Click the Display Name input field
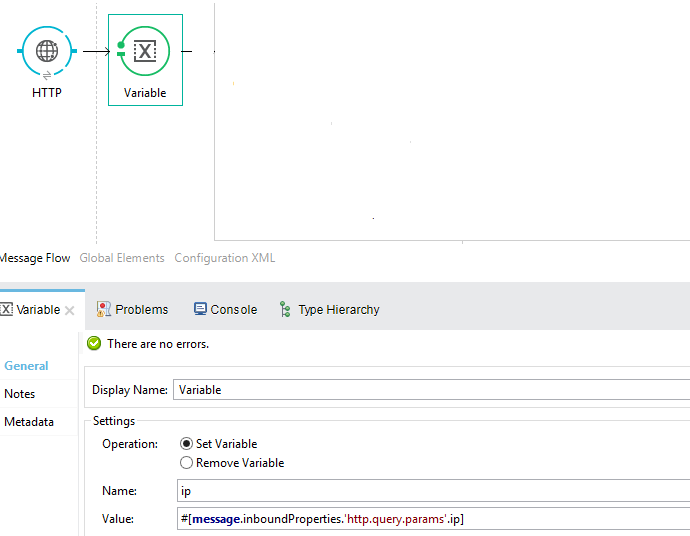690x536 pixels. pyautogui.click(x=431, y=390)
